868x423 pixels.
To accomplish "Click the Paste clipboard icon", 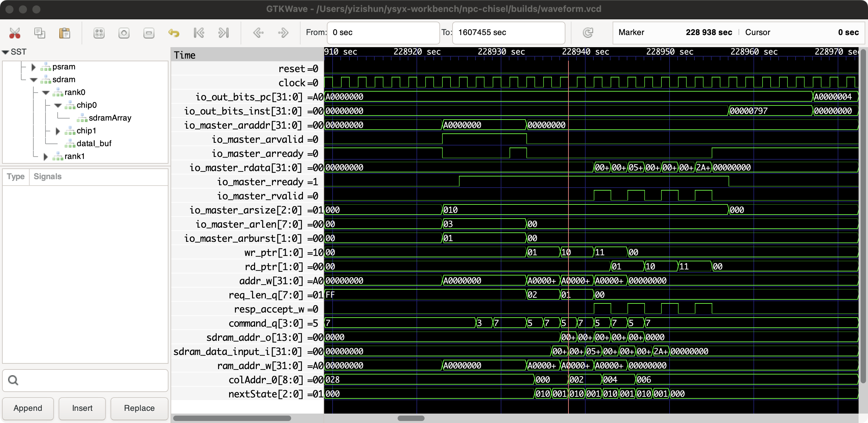I will pos(64,33).
